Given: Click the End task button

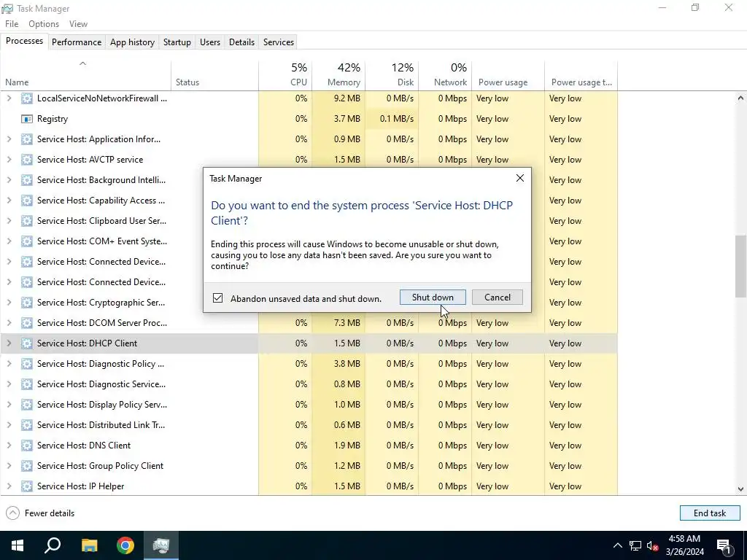Looking at the screenshot, I should coord(710,513).
